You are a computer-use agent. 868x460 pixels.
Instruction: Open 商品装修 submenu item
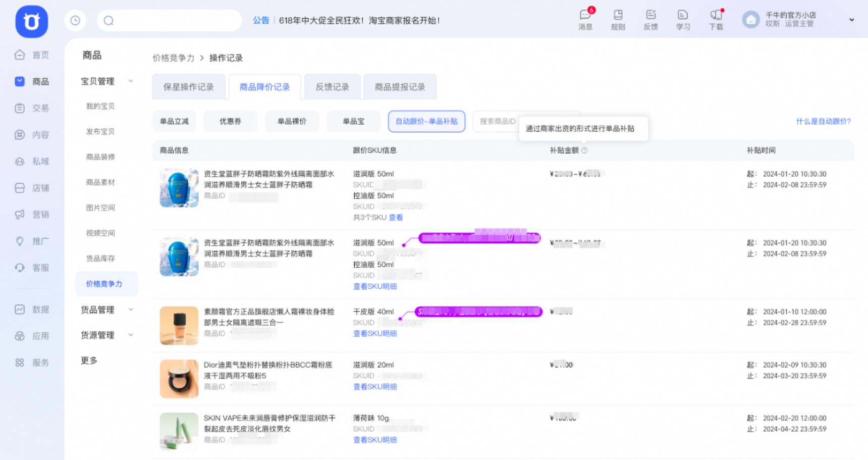[100, 157]
